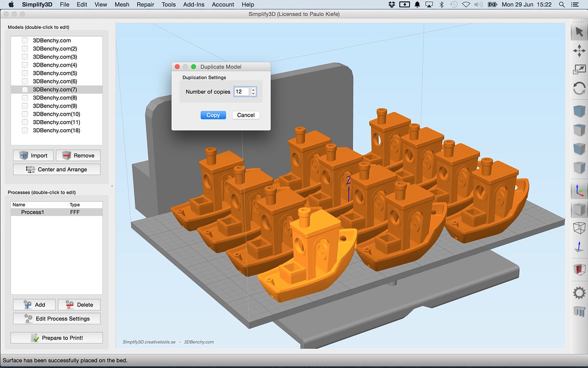
Task: Switch to side view cube
Action: 579,167
